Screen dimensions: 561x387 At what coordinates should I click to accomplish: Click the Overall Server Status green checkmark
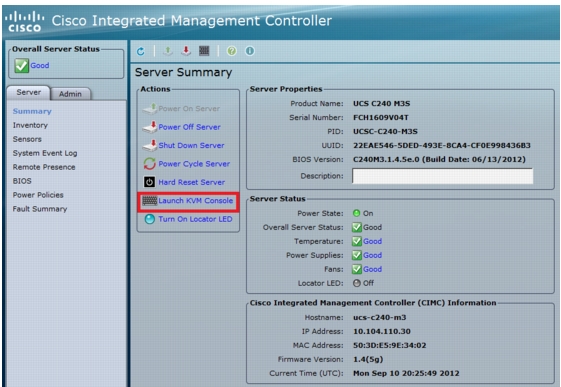click(21, 65)
